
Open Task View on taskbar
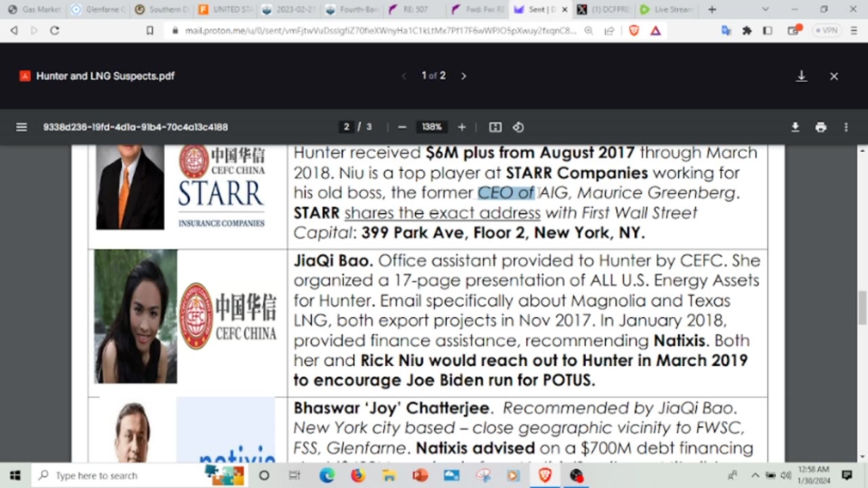(295, 475)
